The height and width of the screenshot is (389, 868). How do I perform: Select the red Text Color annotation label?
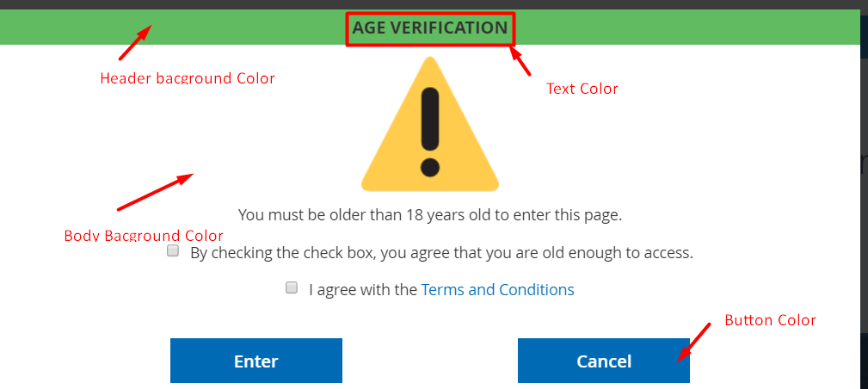point(582,89)
